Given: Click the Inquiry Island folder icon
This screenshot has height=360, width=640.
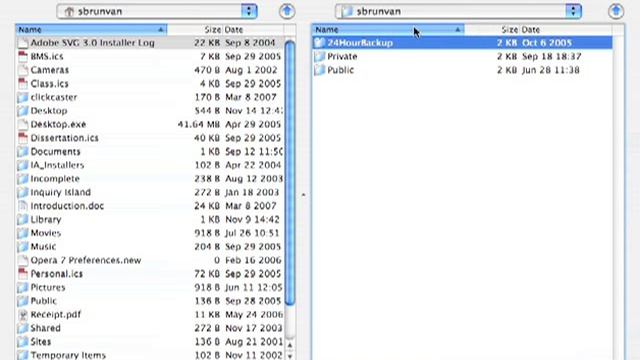Looking at the screenshot, I should 23,192.
